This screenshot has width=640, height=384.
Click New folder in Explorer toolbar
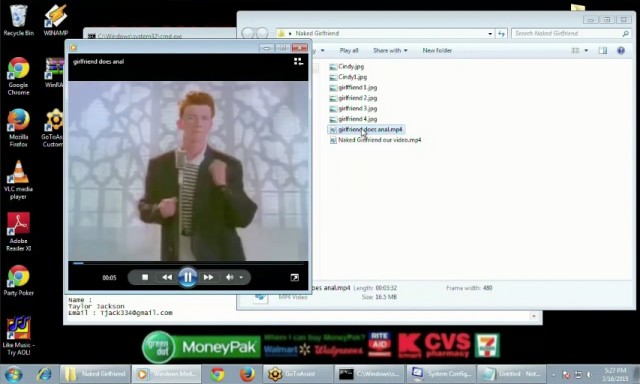pyautogui.click(x=437, y=51)
